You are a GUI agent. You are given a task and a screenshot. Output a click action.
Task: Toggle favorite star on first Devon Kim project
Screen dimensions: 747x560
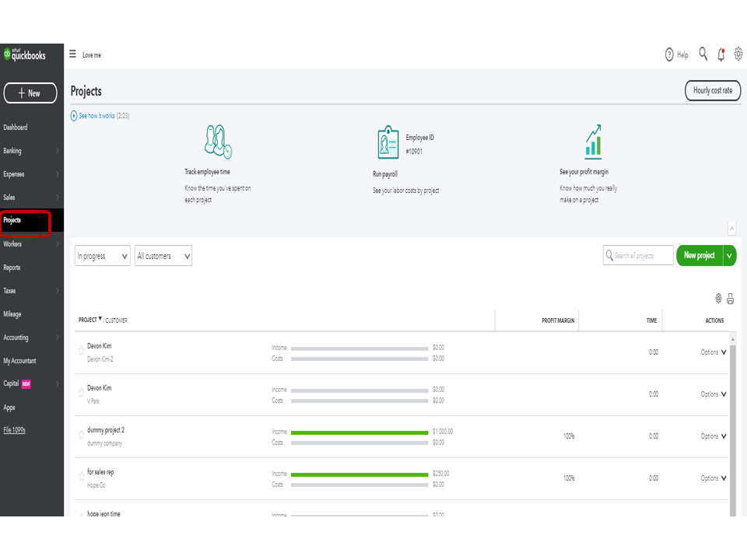click(x=81, y=352)
